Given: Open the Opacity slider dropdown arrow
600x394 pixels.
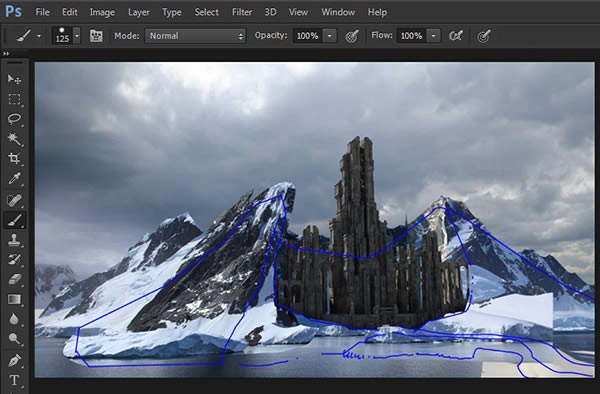Looking at the screenshot, I should [329, 36].
